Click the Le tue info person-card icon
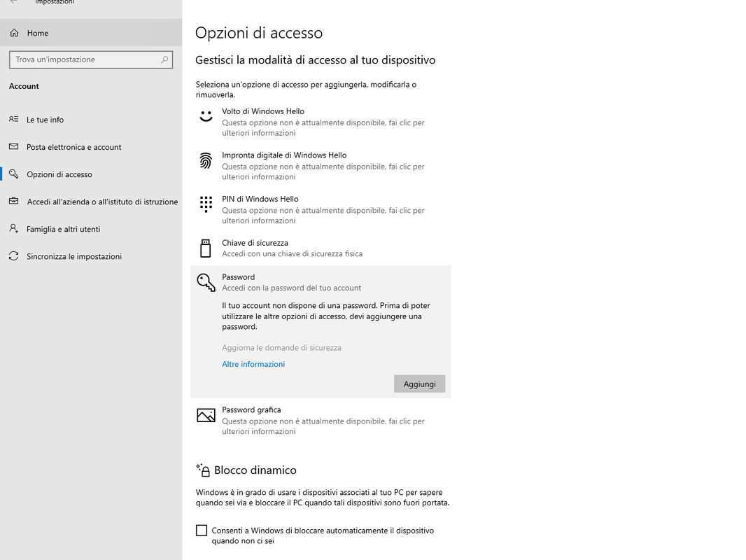The height and width of the screenshot is (560, 746). (x=14, y=119)
